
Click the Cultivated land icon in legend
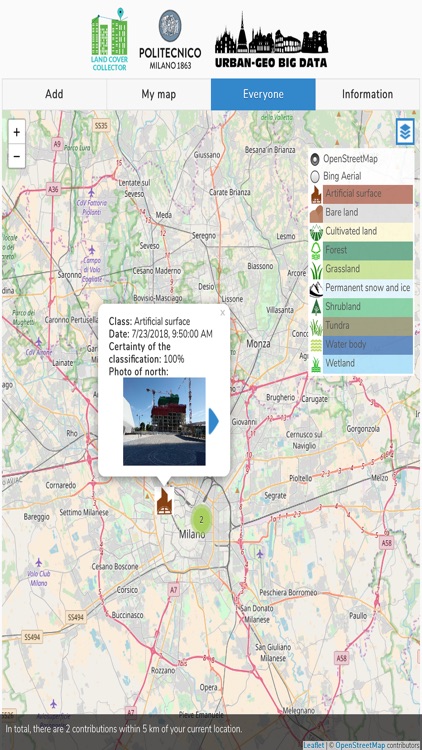[316, 232]
